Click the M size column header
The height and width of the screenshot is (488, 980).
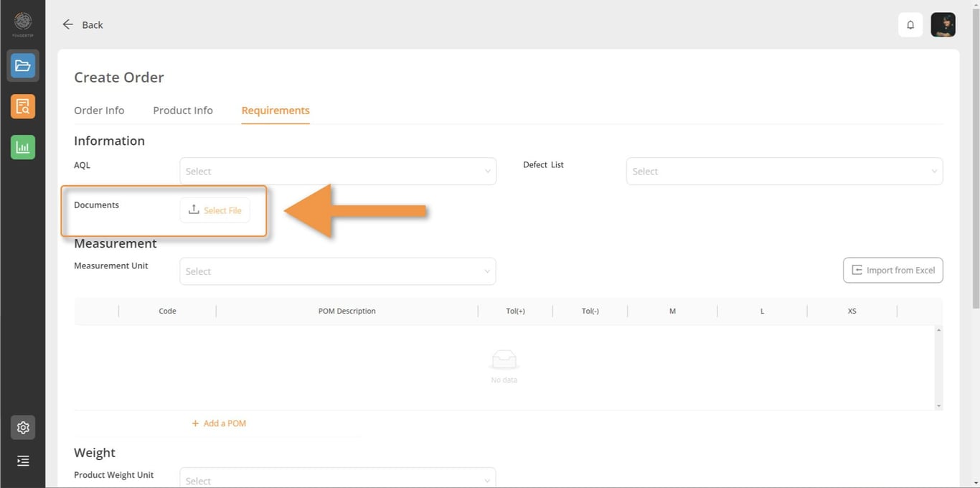672,311
